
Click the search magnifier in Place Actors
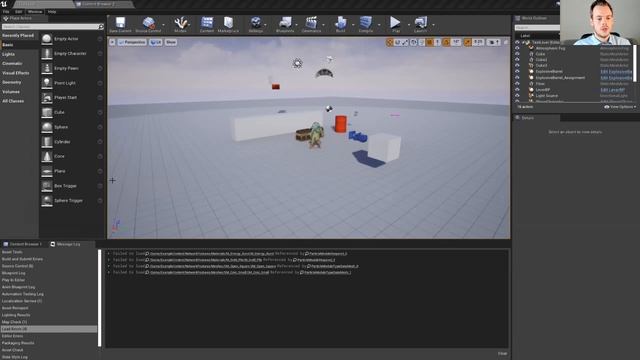click(x=101, y=27)
